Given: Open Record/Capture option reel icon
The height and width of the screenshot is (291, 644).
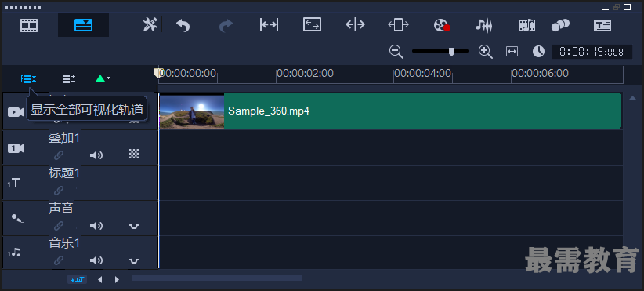Looking at the screenshot, I should [442, 25].
